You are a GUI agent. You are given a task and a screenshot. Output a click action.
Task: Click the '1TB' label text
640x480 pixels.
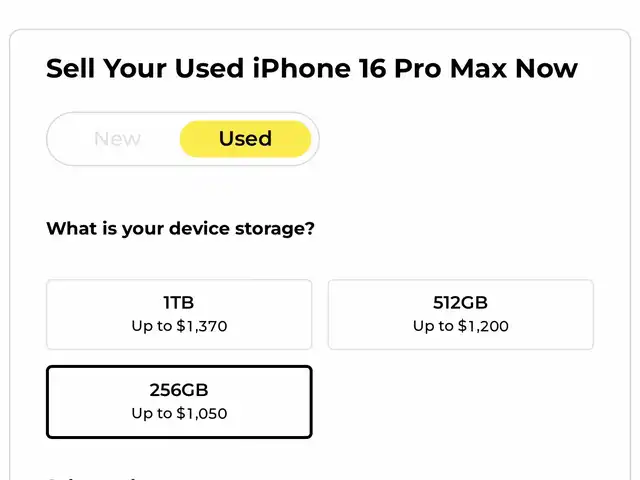point(179,302)
